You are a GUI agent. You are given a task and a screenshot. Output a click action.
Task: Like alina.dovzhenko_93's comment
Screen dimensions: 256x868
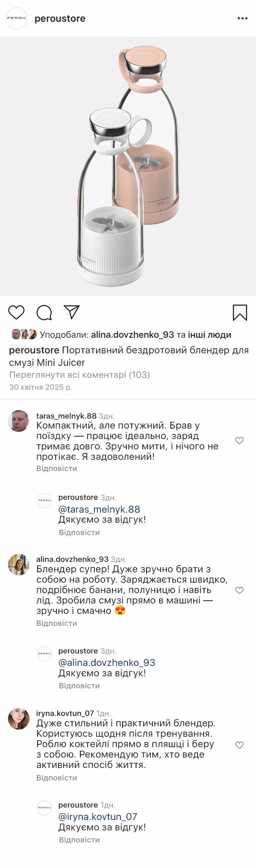[239, 590]
